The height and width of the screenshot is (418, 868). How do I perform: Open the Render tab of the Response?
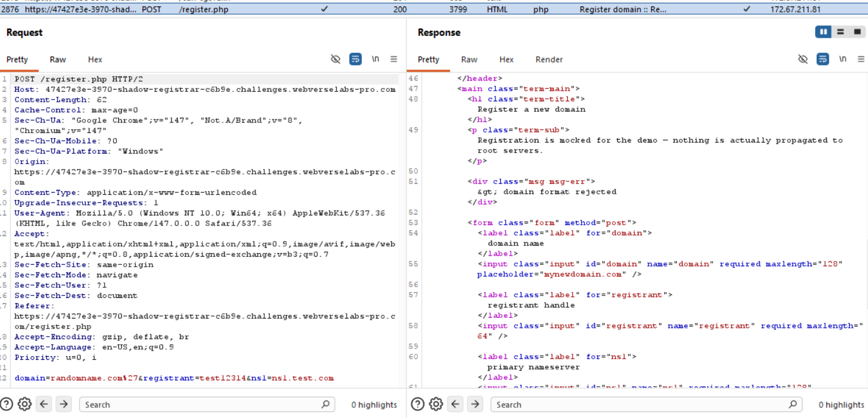coord(548,59)
